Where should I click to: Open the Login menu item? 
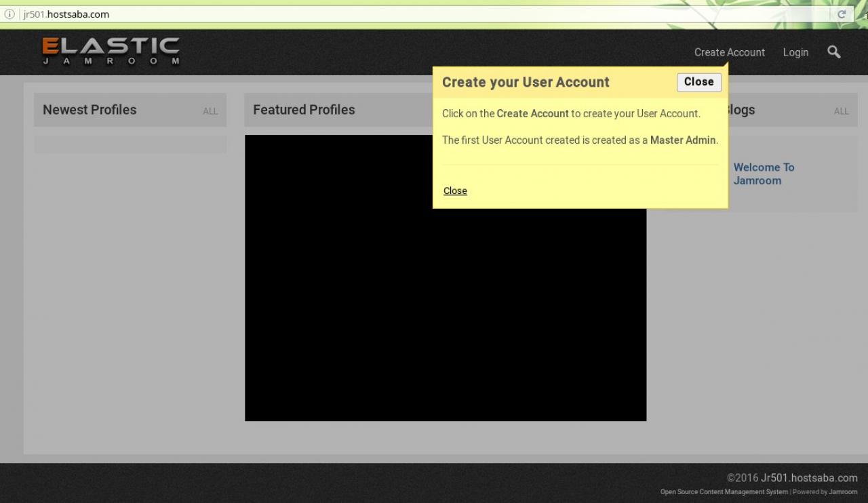point(795,52)
